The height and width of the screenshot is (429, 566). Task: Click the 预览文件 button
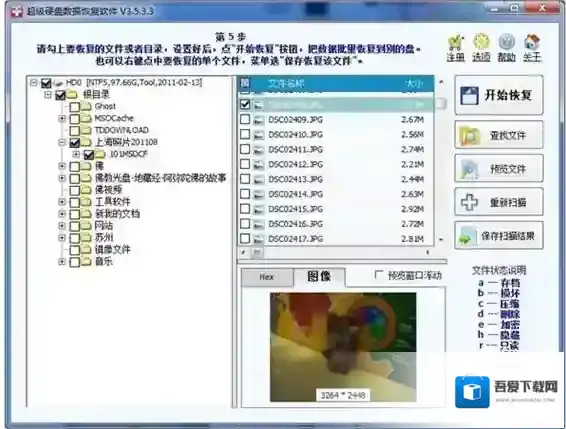[x=498, y=169]
